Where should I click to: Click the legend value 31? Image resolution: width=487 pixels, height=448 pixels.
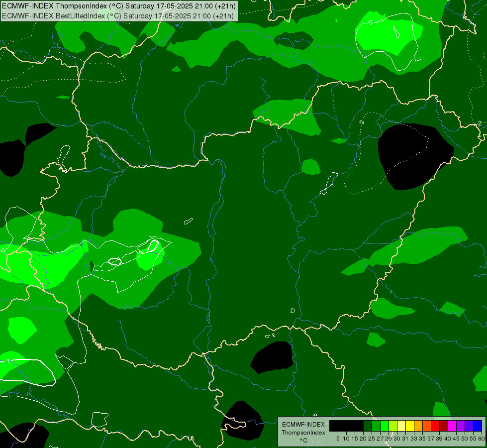pos(405,439)
